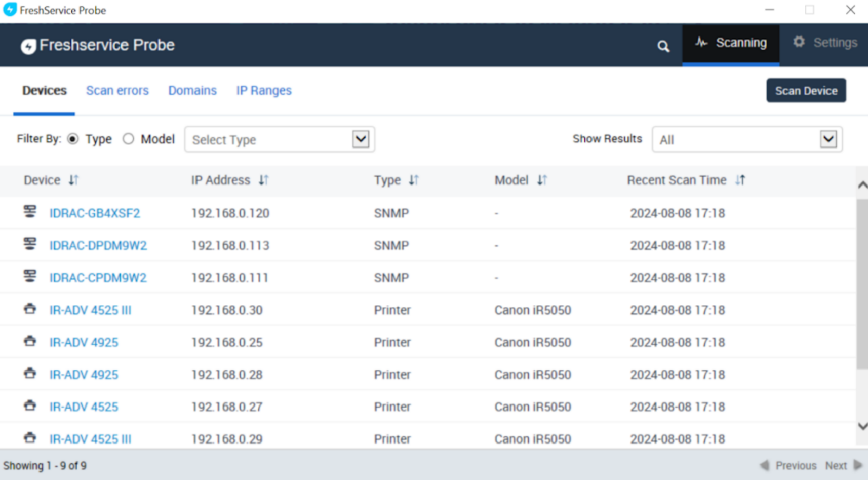Go to the Previous page
Viewport: 868px width, 480px height.
click(x=788, y=466)
